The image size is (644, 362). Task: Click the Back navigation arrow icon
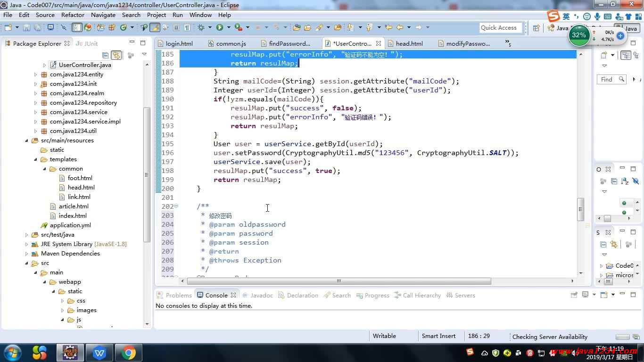(400, 27)
